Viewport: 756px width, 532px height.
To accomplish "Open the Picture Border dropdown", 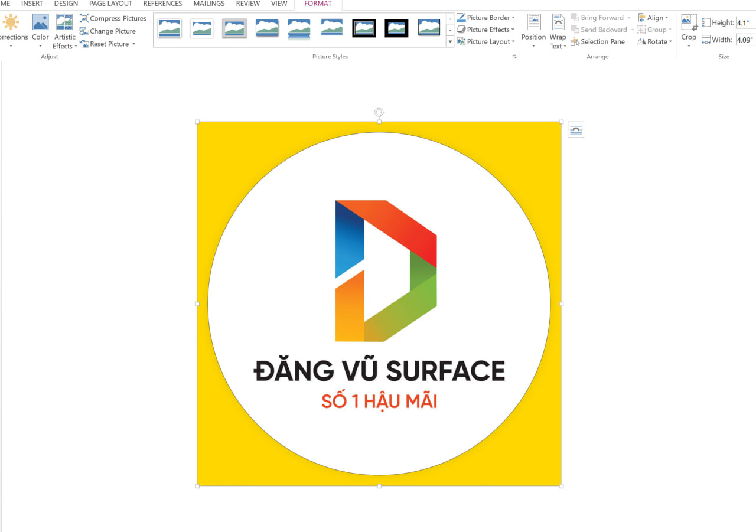I will pyautogui.click(x=485, y=17).
